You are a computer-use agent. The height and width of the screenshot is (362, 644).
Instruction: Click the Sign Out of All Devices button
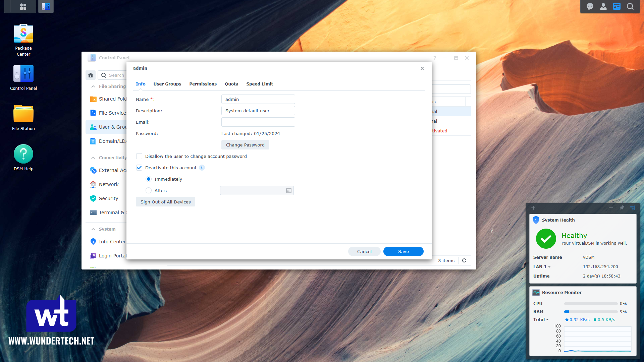click(x=165, y=201)
